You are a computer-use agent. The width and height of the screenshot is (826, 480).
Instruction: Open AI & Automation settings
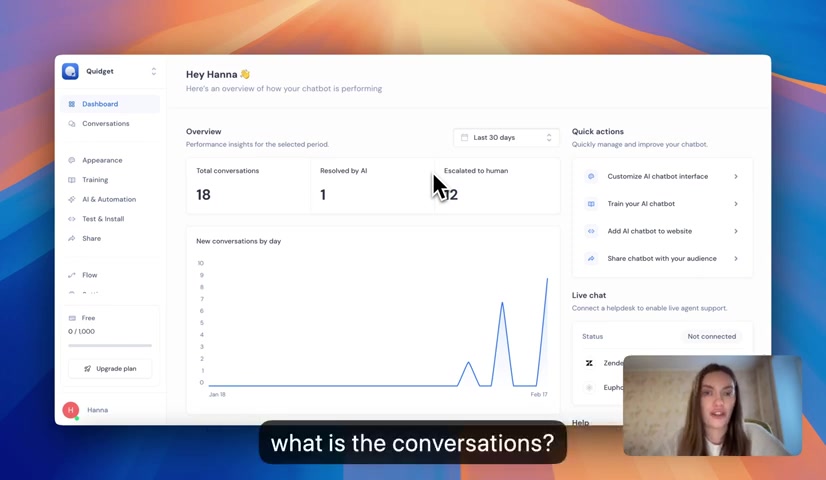pos(110,199)
